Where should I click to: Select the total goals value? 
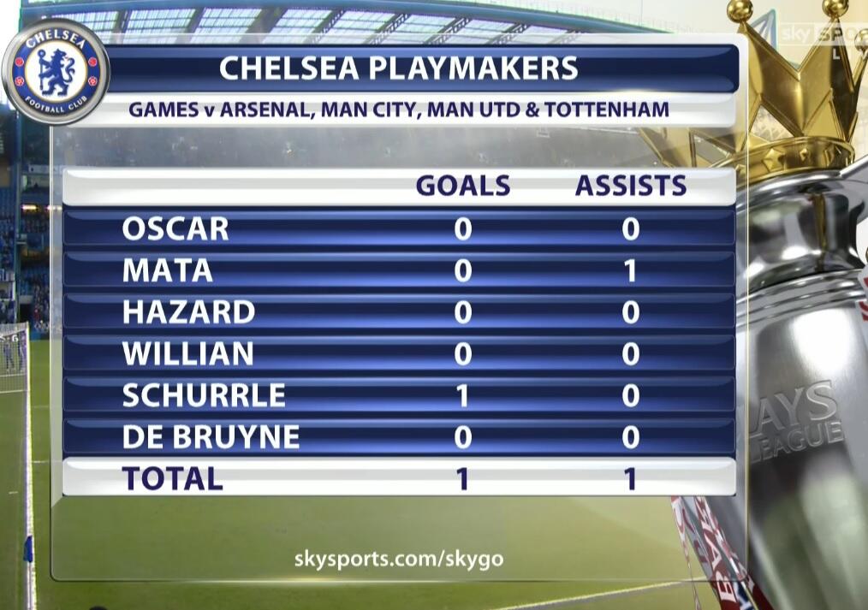tap(462, 478)
